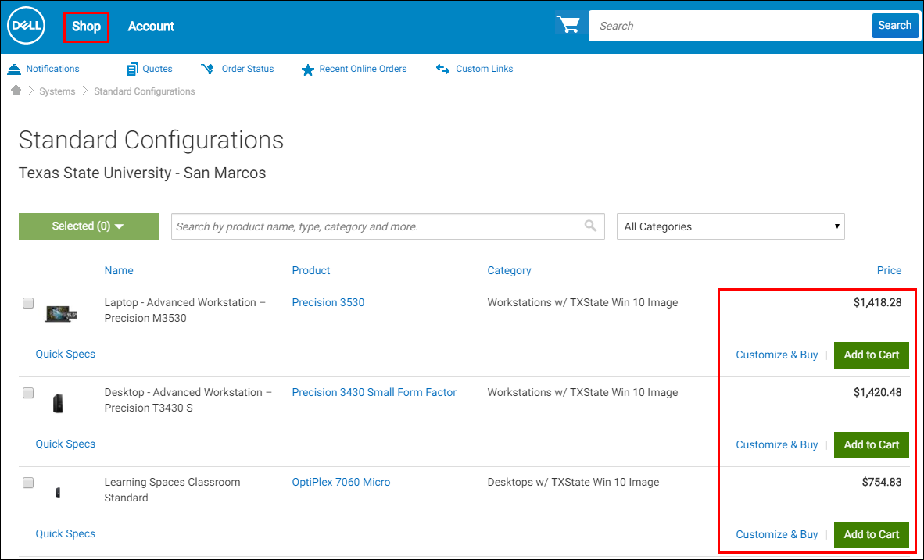
Task: Open the shopping cart icon
Action: [x=568, y=25]
